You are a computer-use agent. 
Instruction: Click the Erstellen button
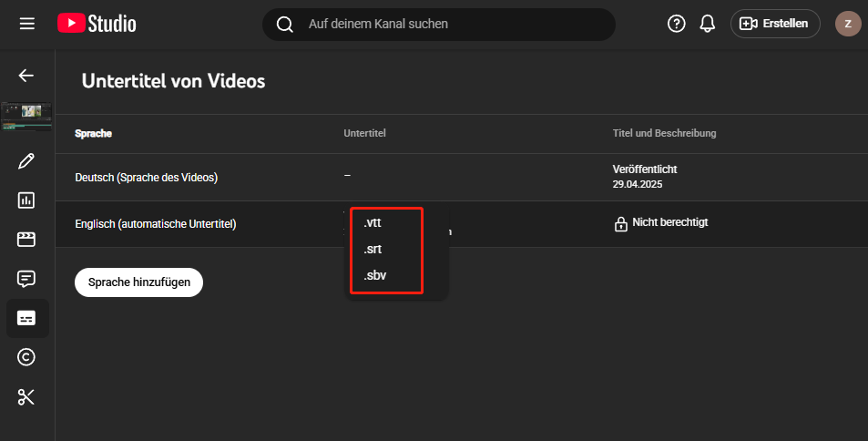[x=775, y=24]
